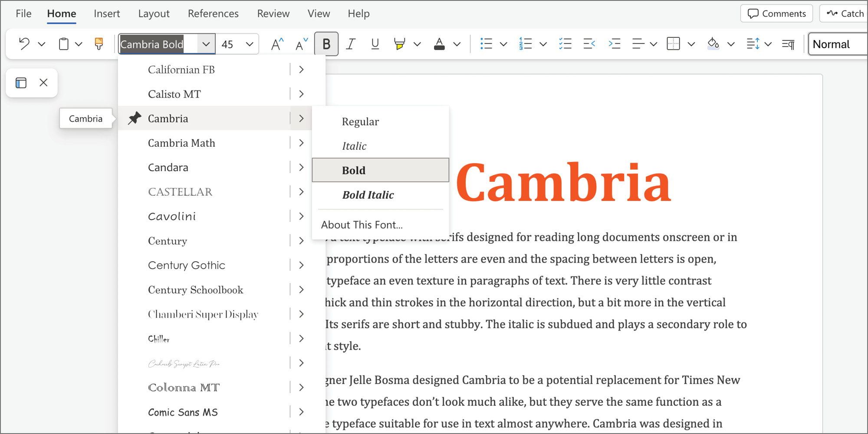The image size is (868, 434).
Task: Open the Shading paint bucket icon
Action: [713, 44]
